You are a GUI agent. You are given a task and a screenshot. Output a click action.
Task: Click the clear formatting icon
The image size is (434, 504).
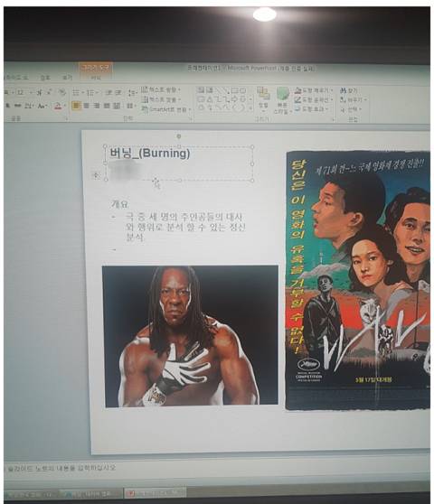pos(61,92)
